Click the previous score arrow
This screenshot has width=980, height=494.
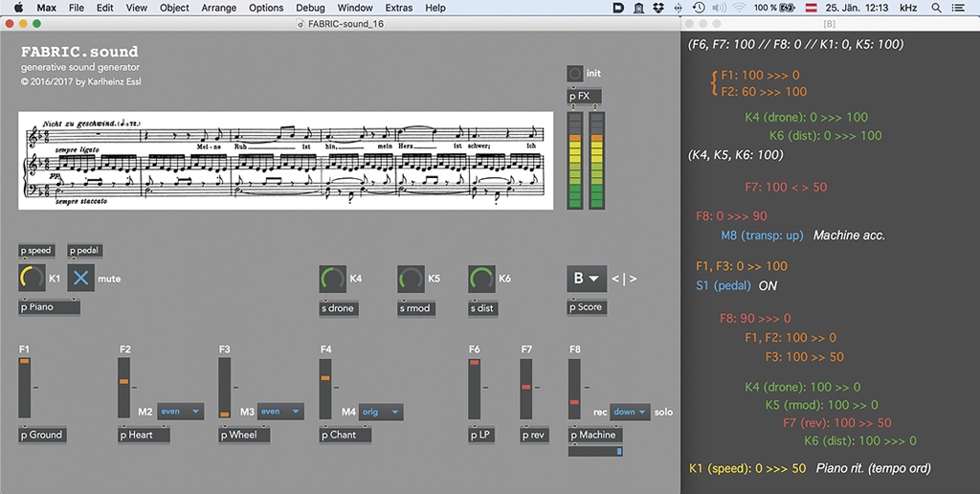[x=615, y=279]
